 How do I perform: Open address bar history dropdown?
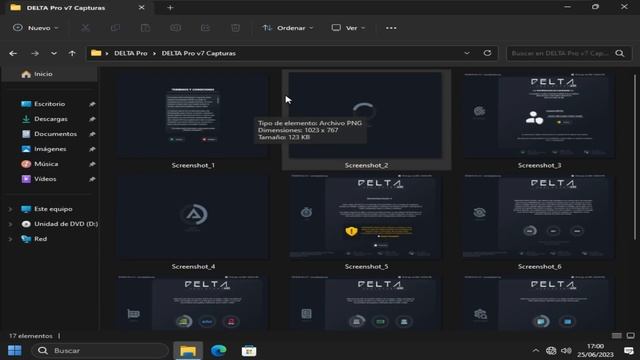[467, 53]
